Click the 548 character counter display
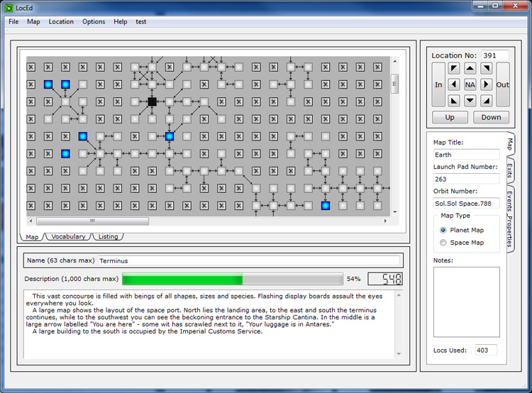Image resolution: width=532 pixels, height=393 pixels. coord(385,279)
